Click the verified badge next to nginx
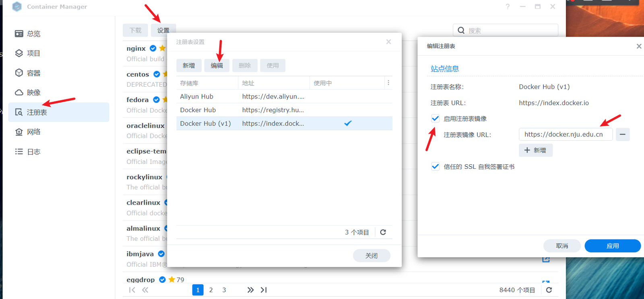644x299 pixels. coord(153,48)
